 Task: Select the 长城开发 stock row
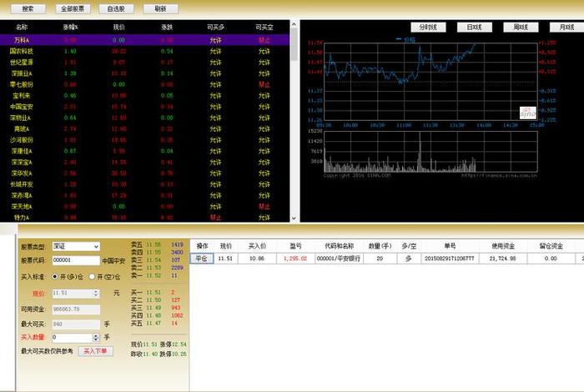(x=144, y=184)
